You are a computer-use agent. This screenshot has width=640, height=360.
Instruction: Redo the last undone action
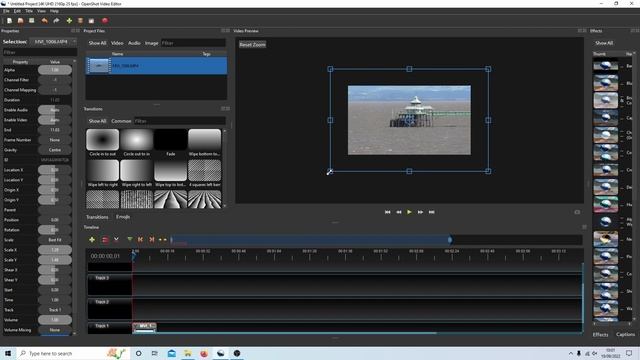click(56, 20)
